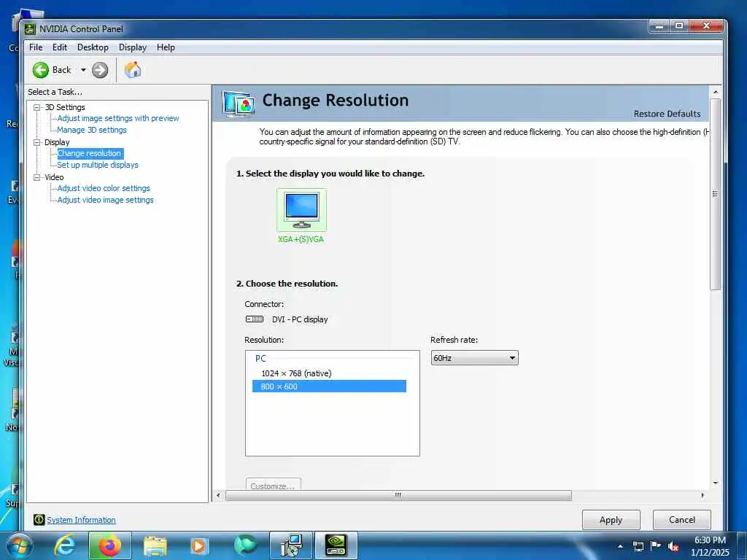Select the XGA+(S)VGA display monitor icon
This screenshot has height=560, width=747.
[x=301, y=209]
